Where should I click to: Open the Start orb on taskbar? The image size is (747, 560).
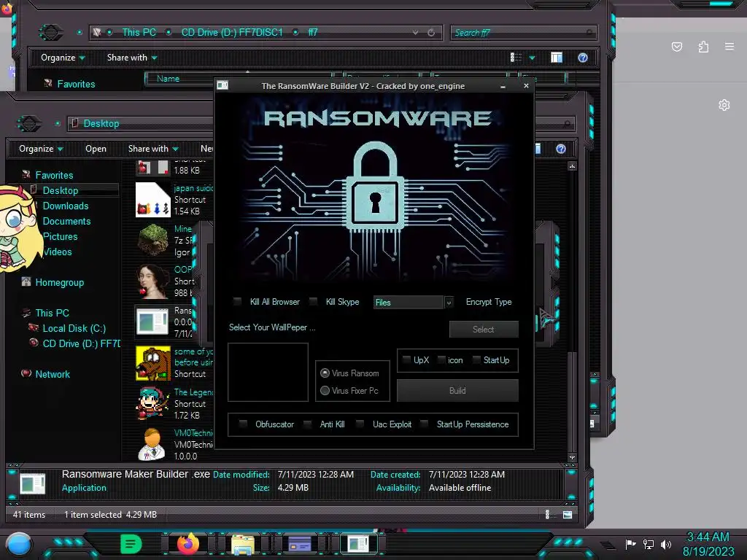click(19, 544)
